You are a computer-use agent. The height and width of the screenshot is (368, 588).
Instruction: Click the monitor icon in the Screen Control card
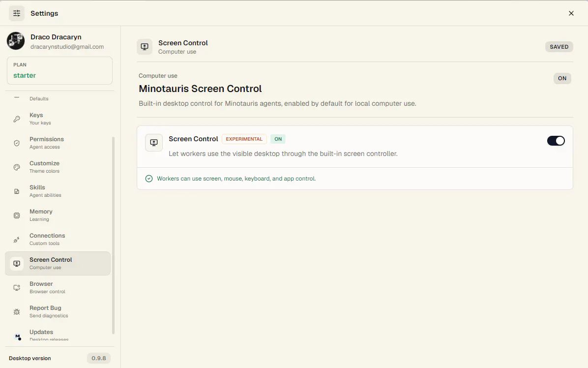tap(154, 143)
